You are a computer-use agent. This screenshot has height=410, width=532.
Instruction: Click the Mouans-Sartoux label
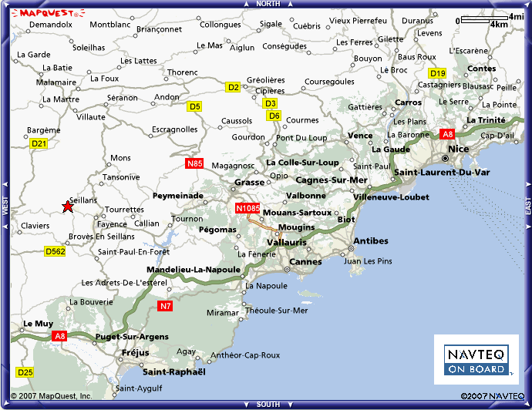point(297,213)
